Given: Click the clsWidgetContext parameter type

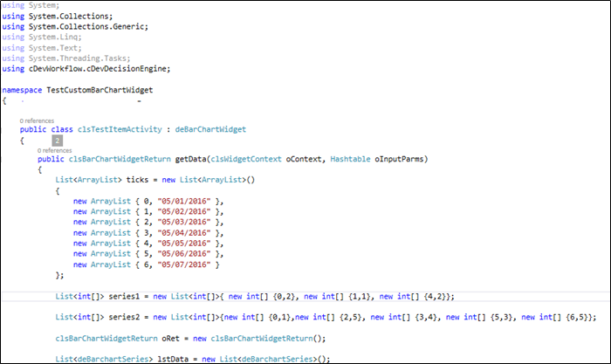Looking at the screenshot, I should pos(246,159).
